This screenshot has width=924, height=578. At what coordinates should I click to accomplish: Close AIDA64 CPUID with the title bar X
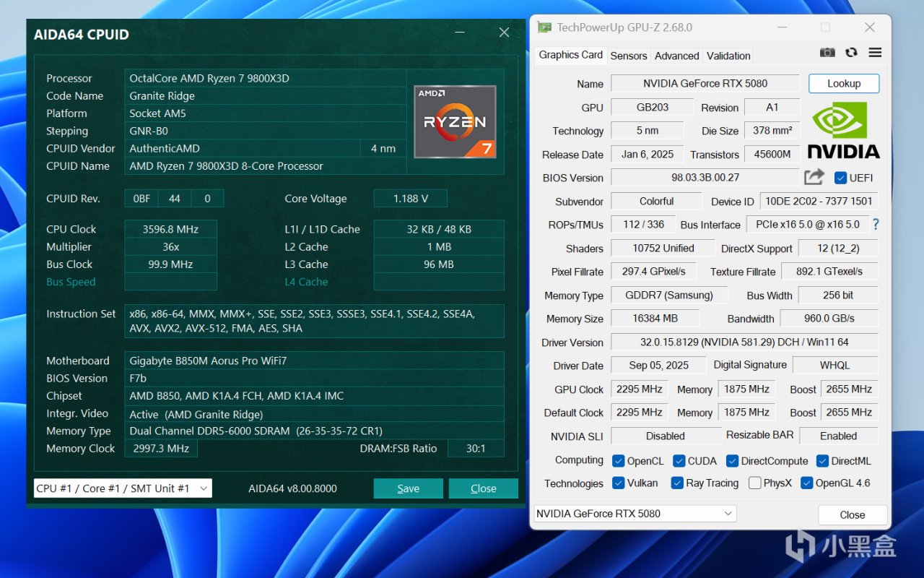pos(504,33)
